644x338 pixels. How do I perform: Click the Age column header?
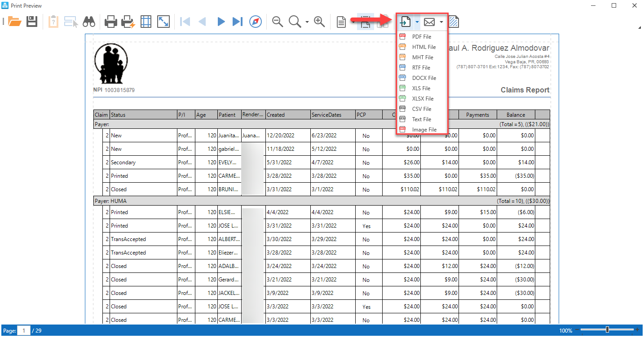coord(206,114)
